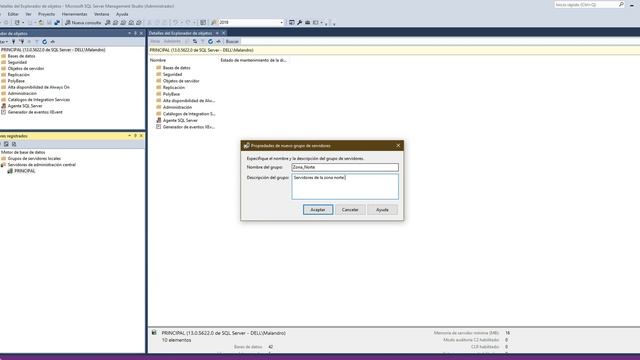Viewport: 640px width, 360px height.
Task: Select PolyBase in Object Explorer tree
Action: coord(16,81)
